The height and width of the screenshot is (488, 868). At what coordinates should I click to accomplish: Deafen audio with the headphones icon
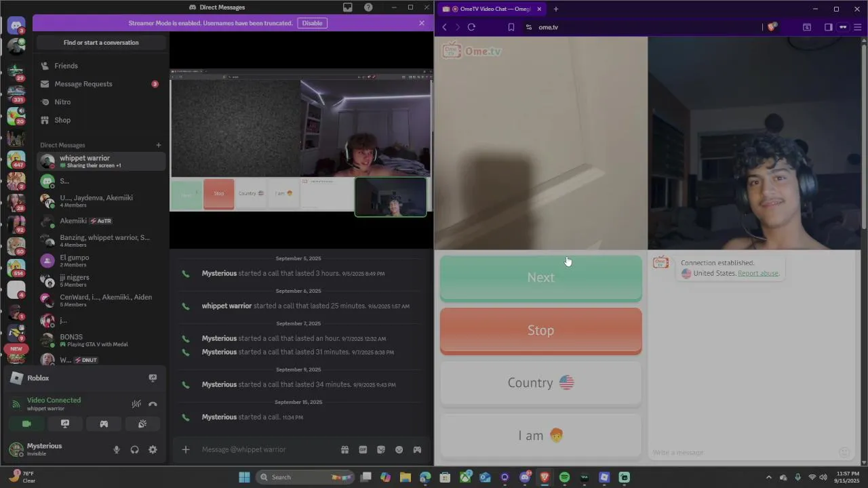(134, 449)
